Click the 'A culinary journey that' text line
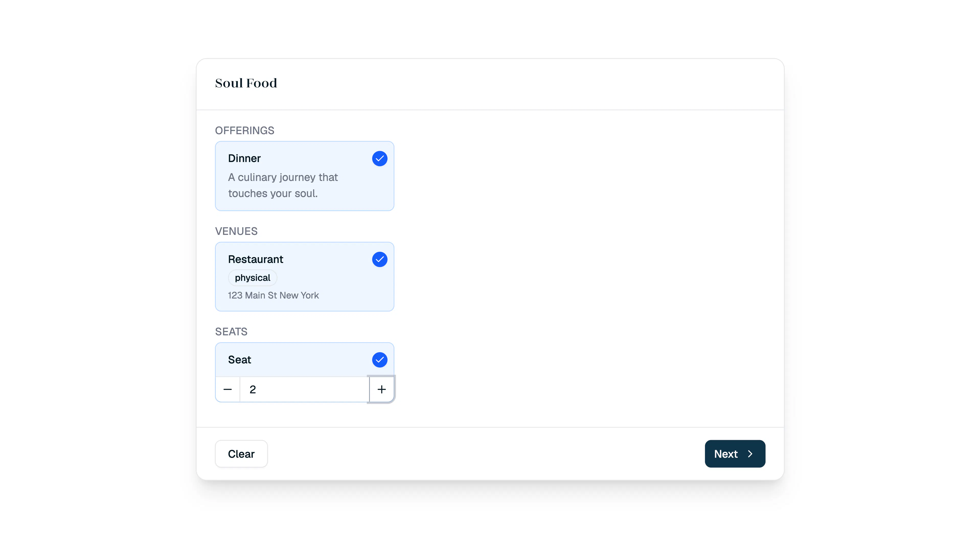This screenshot has width=980, height=550. click(283, 177)
